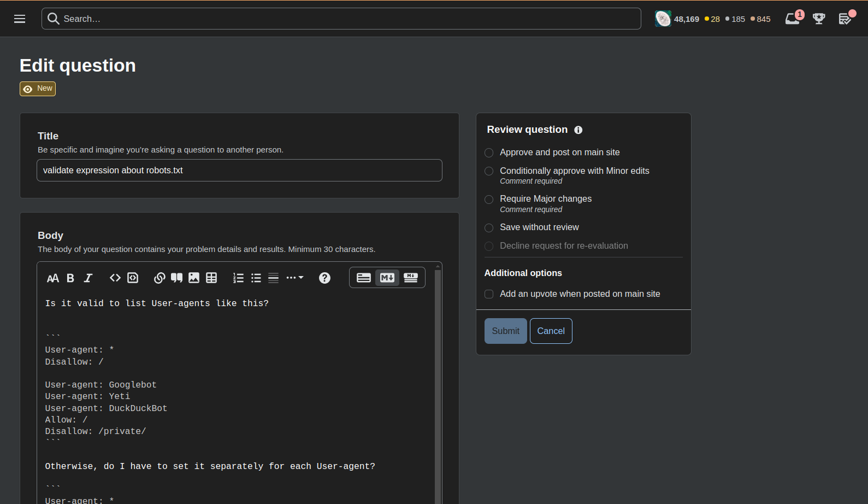This screenshot has width=868, height=504.
Task: Insert an image
Action: click(x=194, y=278)
